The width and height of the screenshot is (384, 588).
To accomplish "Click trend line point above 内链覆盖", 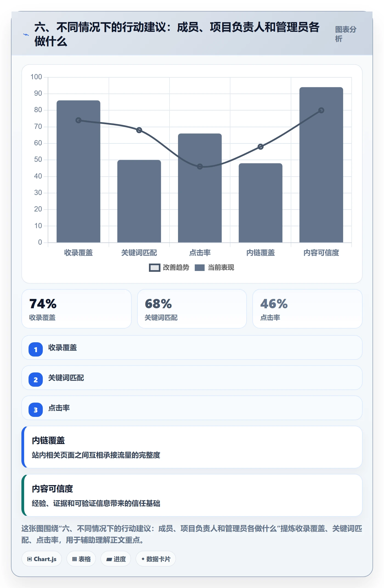I will 261,147.
